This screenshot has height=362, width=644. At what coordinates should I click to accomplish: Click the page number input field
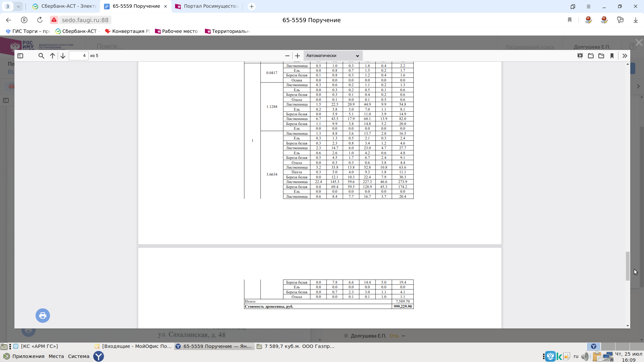coord(78,56)
